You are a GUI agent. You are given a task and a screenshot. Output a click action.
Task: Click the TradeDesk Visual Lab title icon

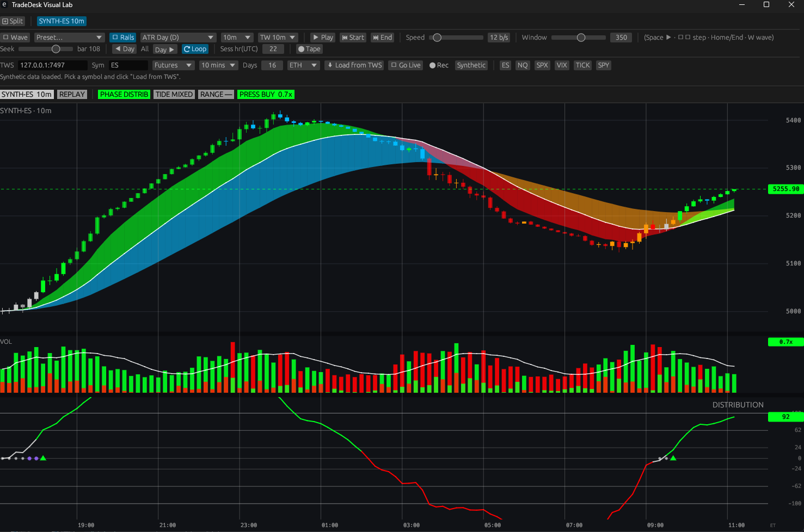pyautogui.click(x=4, y=5)
